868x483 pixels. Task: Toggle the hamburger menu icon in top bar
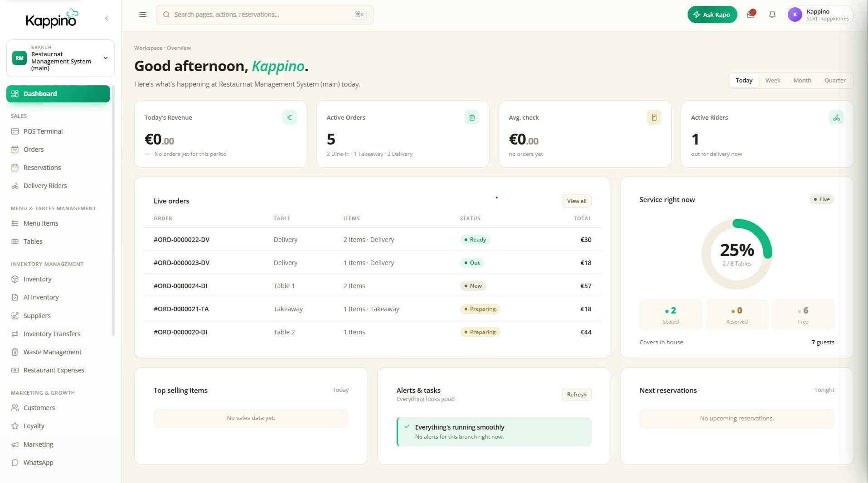pos(143,14)
